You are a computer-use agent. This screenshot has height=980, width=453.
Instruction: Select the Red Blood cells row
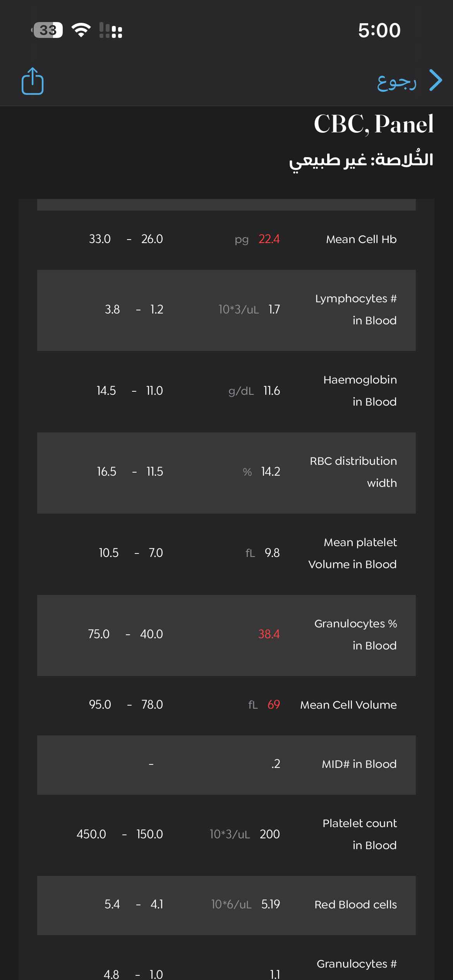pos(226,905)
